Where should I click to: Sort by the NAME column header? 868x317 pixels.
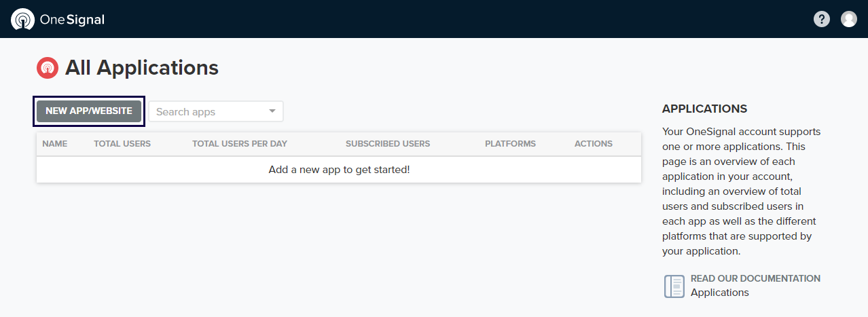pos(54,144)
